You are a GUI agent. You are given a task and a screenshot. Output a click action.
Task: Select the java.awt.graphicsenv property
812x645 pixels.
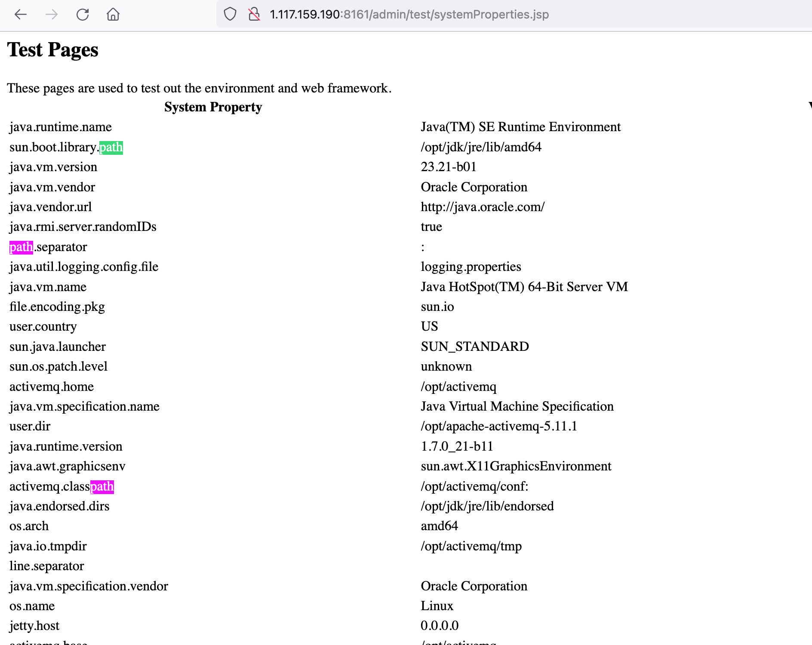(68, 466)
